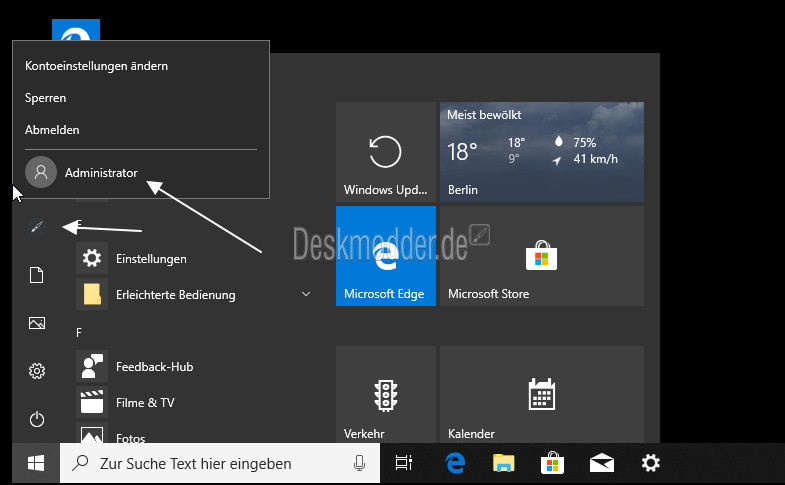Click the letter F section header
This screenshot has width=785, height=485.
coord(79,332)
